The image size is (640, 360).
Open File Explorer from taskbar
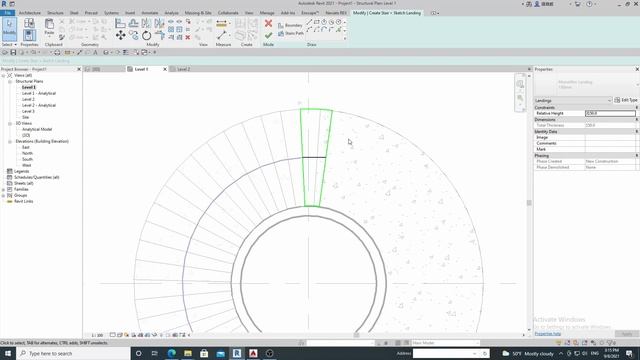188,353
